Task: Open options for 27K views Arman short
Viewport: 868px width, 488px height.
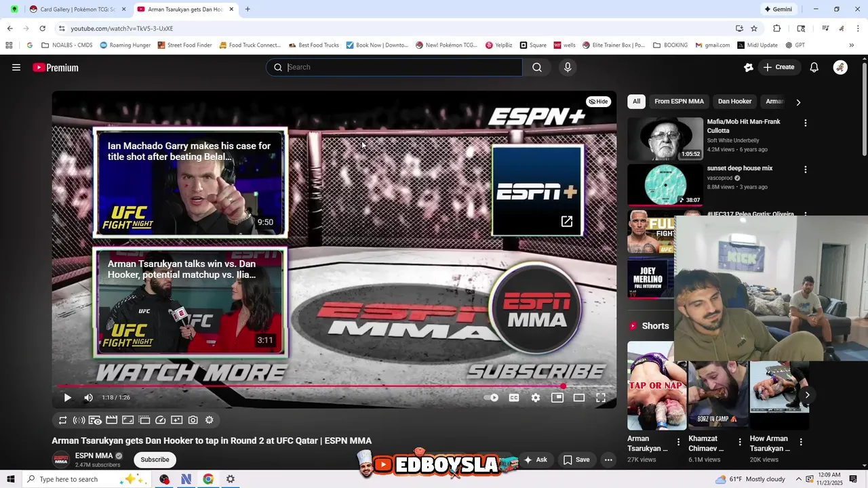Action: (x=678, y=442)
